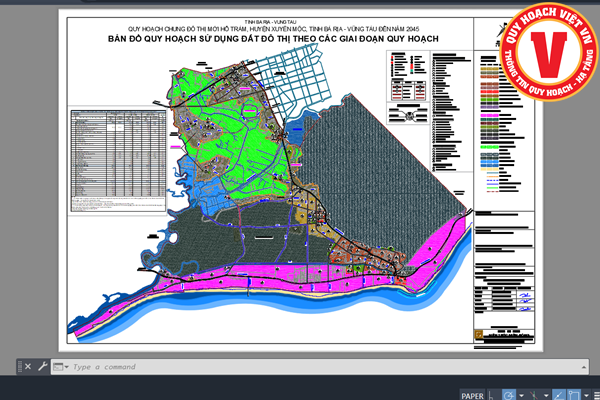
Task: Open command line customize wrench
Action: pyautogui.click(x=40, y=367)
